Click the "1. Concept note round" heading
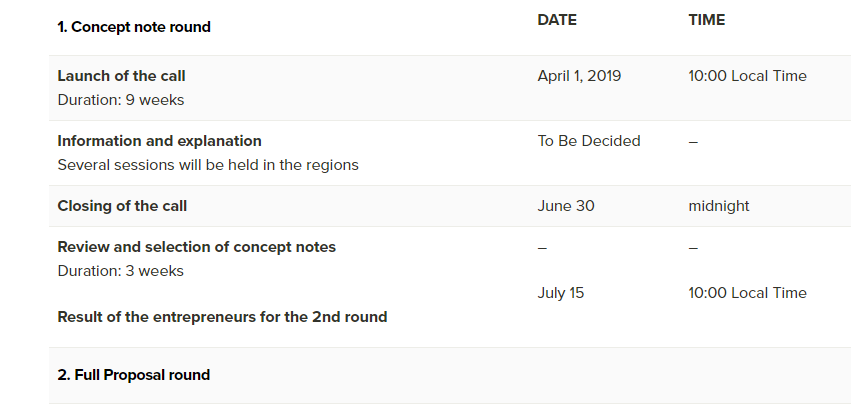The width and height of the screenshot is (852, 406). [x=134, y=27]
